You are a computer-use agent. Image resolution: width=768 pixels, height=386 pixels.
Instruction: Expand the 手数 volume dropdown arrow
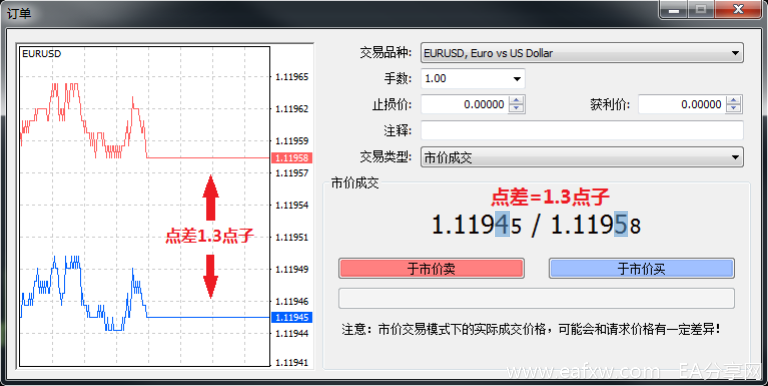(x=517, y=79)
